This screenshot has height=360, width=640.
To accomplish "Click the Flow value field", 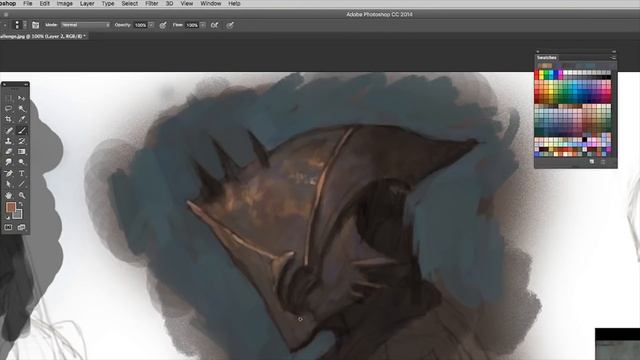I will point(192,25).
